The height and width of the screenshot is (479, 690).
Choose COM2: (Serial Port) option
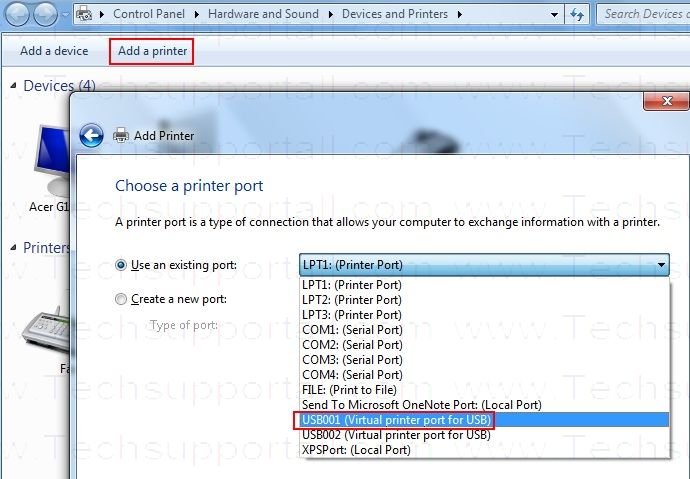coord(484,345)
